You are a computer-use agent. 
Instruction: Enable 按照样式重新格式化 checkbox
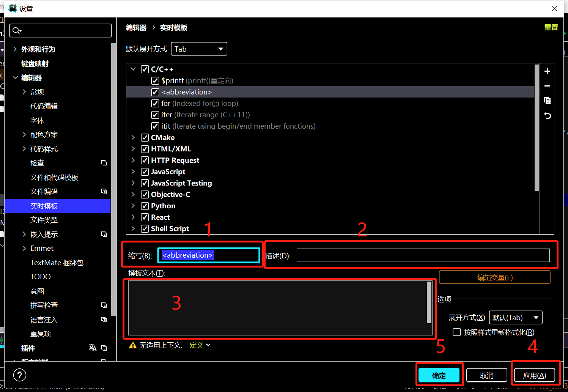point(457,332)
